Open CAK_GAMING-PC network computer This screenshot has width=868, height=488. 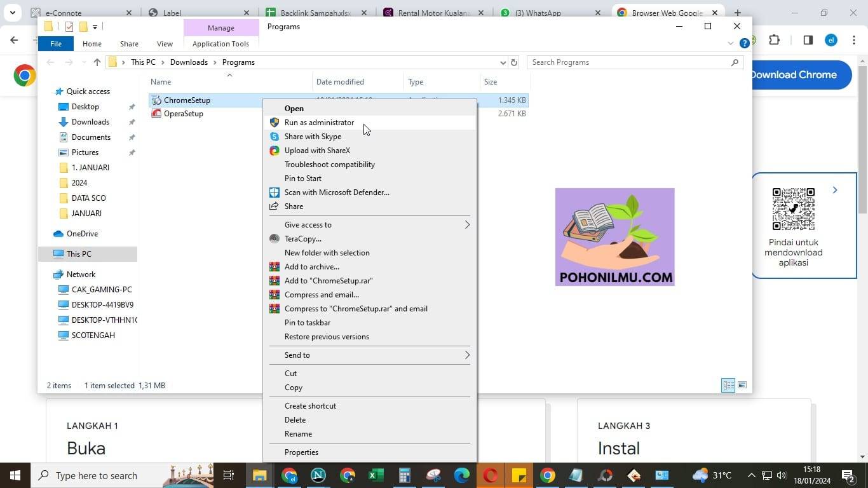coord(102,290)
